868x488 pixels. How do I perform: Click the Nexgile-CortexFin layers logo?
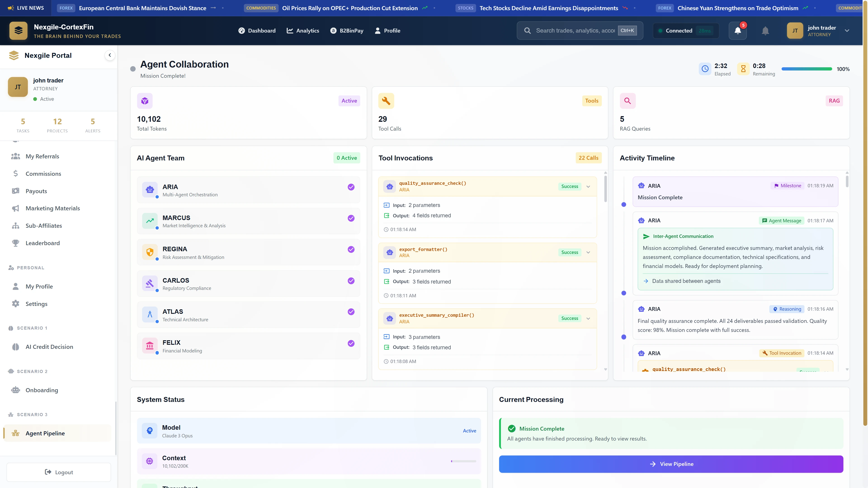pyautogui.click(x=18, y=30)
